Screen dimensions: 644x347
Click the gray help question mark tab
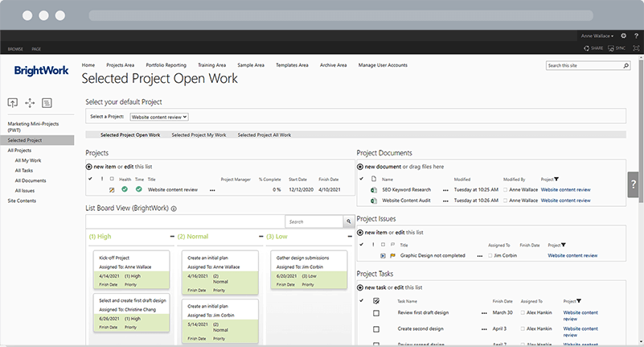(x=634, y=184)
